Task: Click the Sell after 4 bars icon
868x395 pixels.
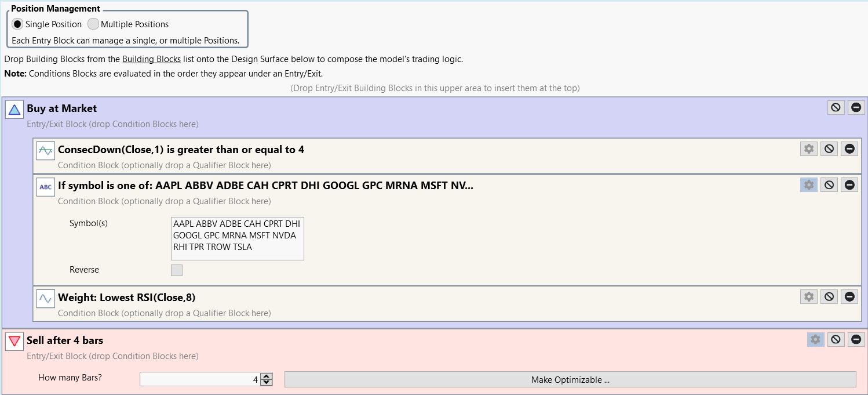Action: (14, 341)
